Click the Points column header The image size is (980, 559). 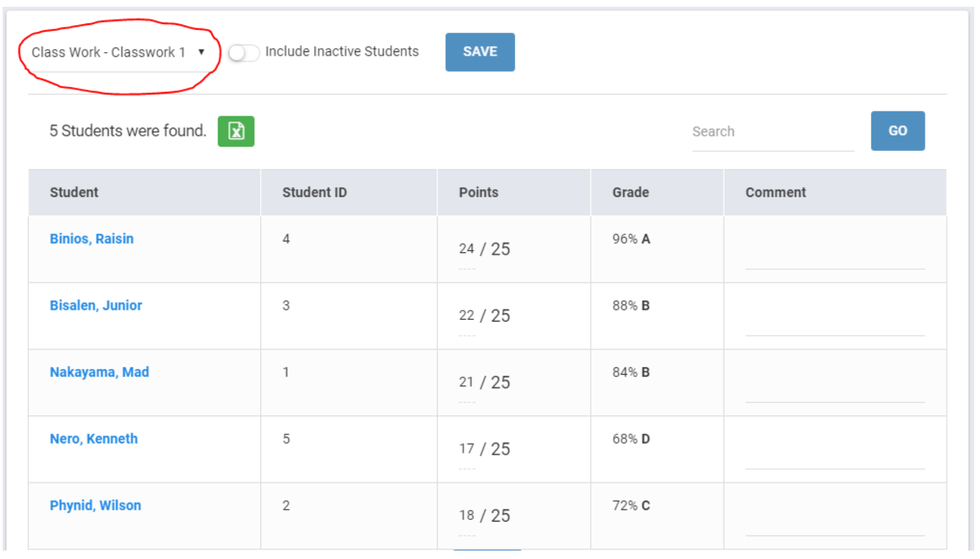(x=478, y=193)
